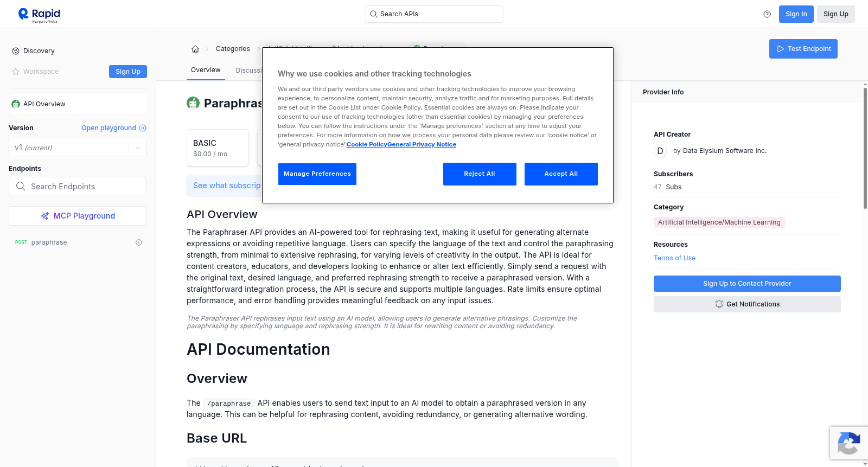Click the Search Endpoints input field

point(78,186)
